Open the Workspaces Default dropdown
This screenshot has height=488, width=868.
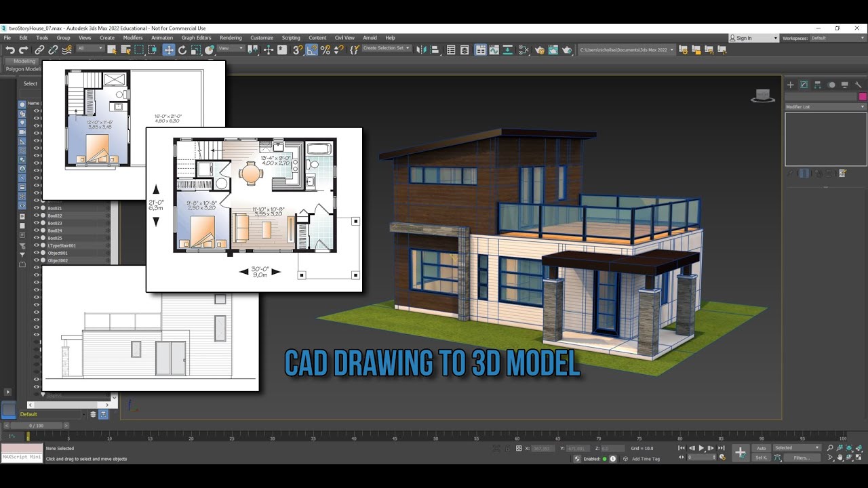click(x=837, y=38)
